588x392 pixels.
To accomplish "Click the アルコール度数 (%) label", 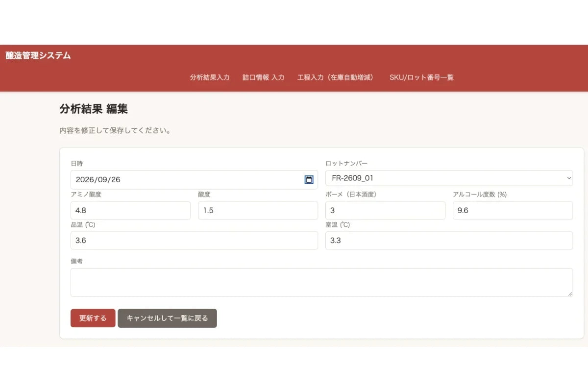I will point(480,195).
